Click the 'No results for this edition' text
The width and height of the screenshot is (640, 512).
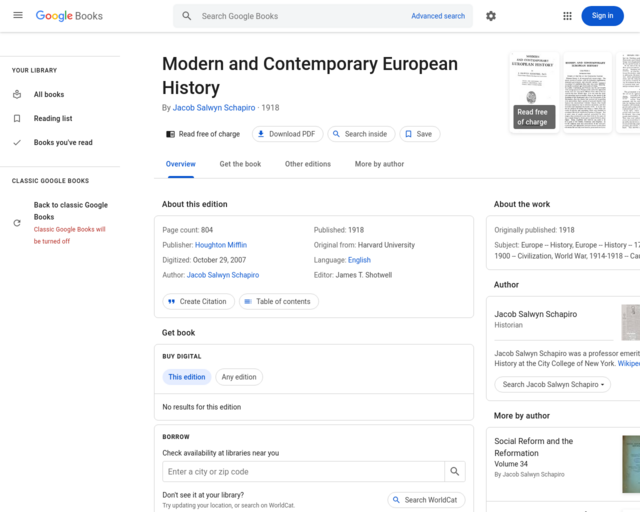pyautogui.click(x=202, y=407)
